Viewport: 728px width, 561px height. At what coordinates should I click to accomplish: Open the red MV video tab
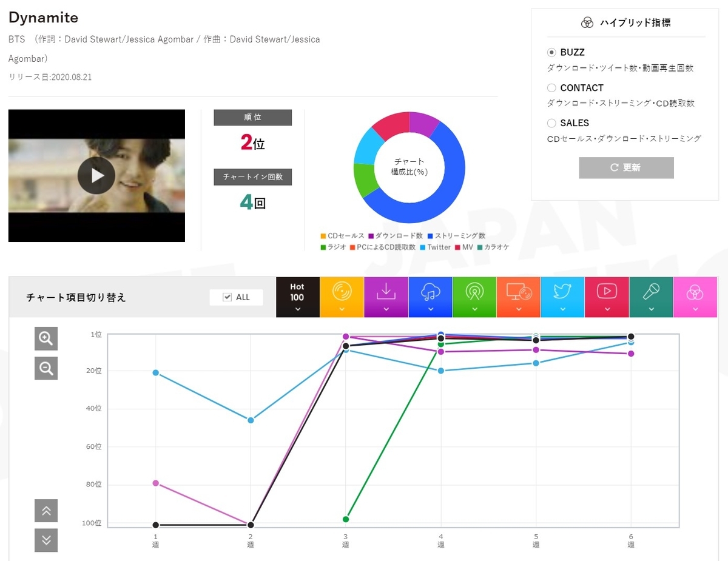[607, 297]
